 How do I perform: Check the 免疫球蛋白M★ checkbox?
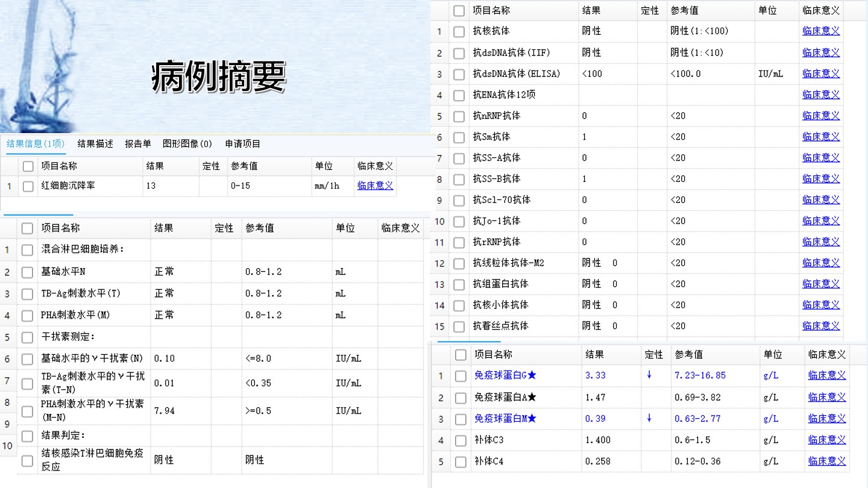(461, 419)
